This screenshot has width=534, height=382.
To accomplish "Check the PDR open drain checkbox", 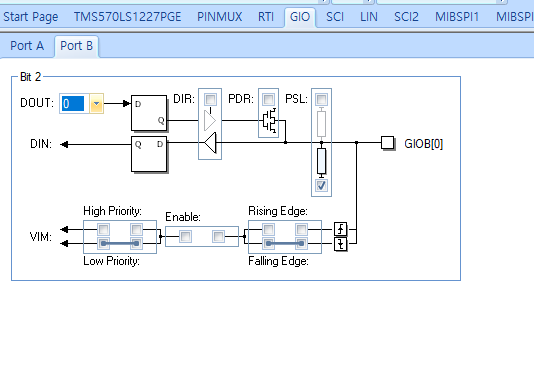I will point(268,99).
